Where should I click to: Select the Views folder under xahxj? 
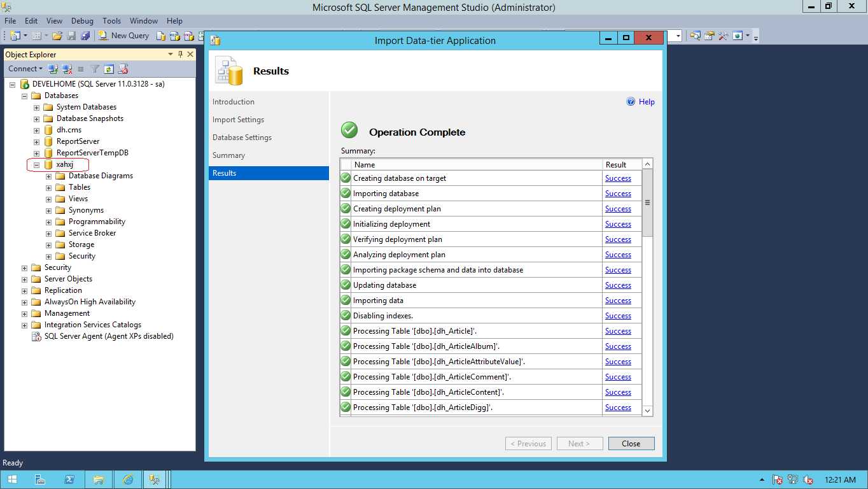[x=78, y=199]
